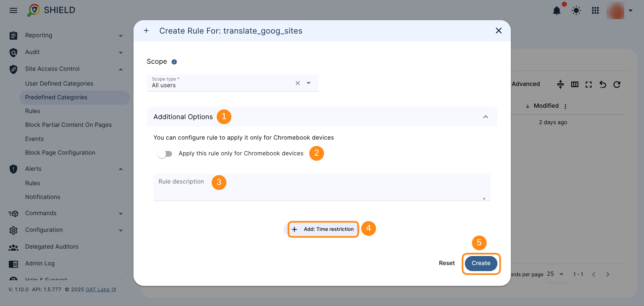Click the Configuration gear icon
644x306 pixels.
pyautogui.click(x=13, y=230)
